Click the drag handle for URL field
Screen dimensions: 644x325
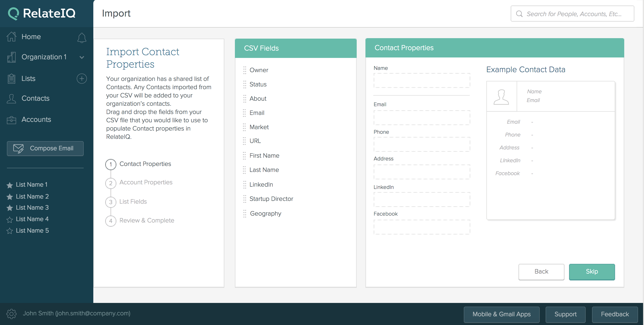[245, 141]
